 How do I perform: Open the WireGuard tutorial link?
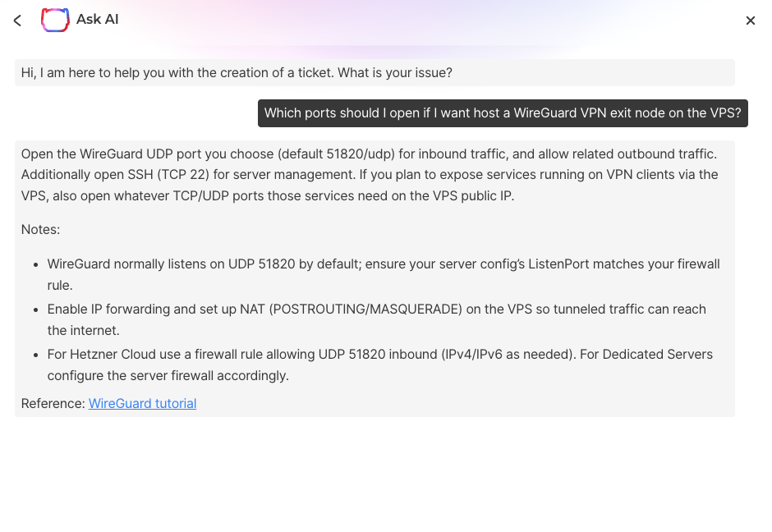tap(142, 404)
